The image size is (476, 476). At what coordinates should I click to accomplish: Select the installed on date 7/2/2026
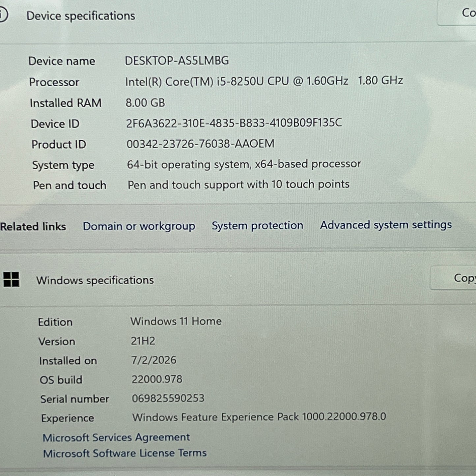click(154, 360)
